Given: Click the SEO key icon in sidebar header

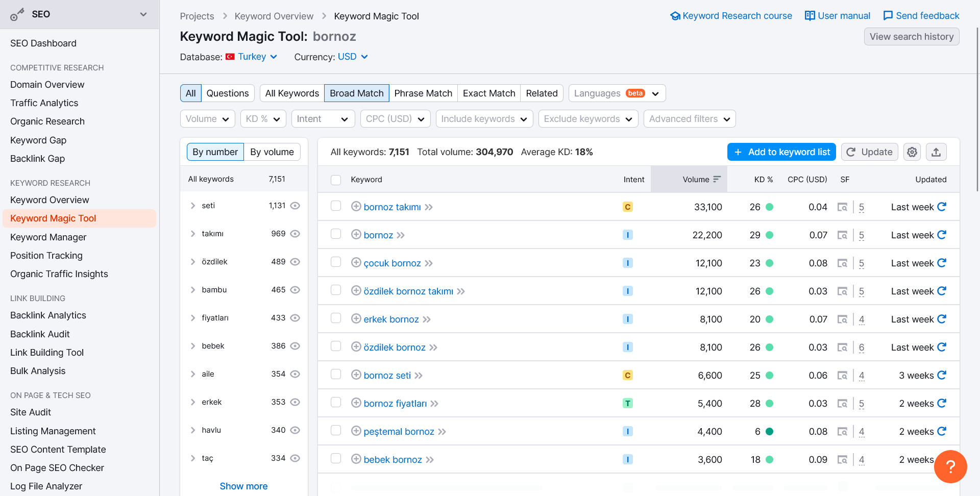Looking at the screenshot, I should (17, 14).
